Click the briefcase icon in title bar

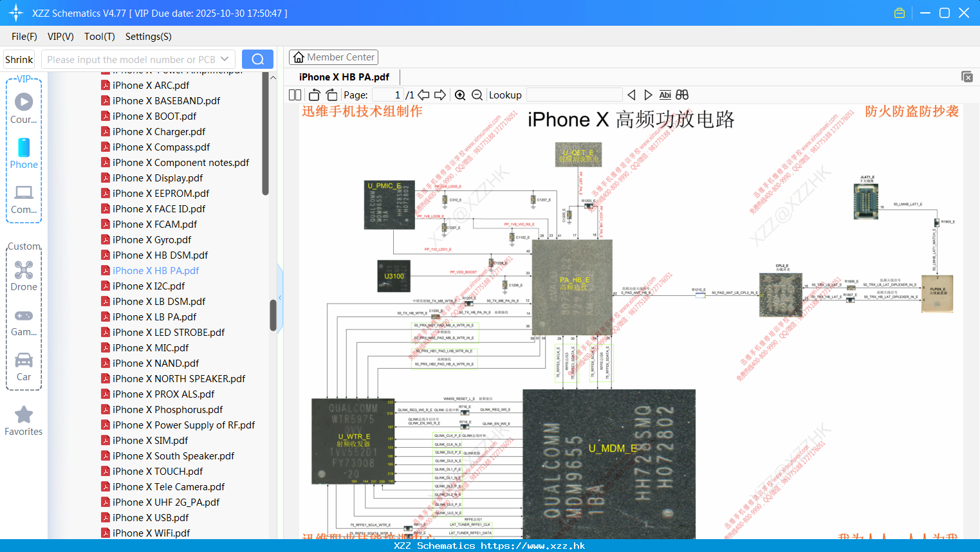900,13
